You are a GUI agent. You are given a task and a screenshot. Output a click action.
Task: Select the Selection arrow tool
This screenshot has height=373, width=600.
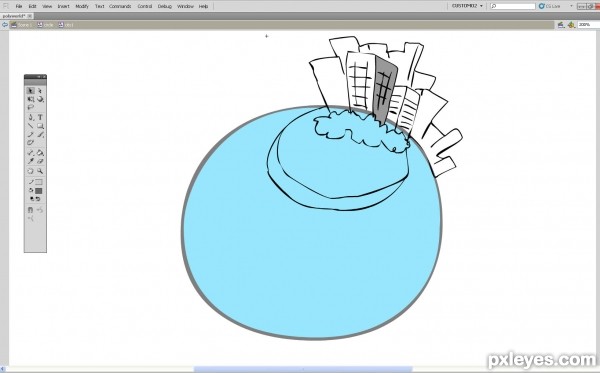click(x=31, y=91)
